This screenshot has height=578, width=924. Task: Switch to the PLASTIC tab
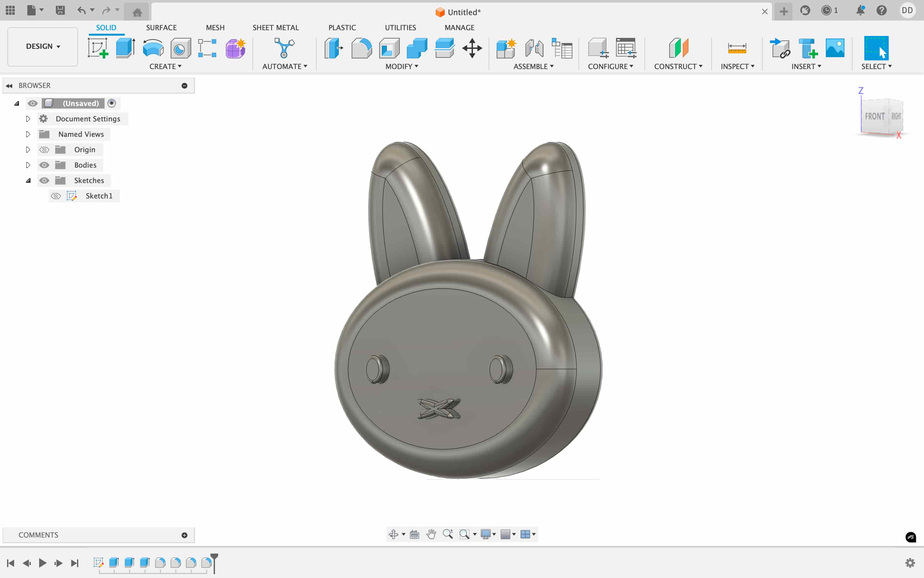342,28
